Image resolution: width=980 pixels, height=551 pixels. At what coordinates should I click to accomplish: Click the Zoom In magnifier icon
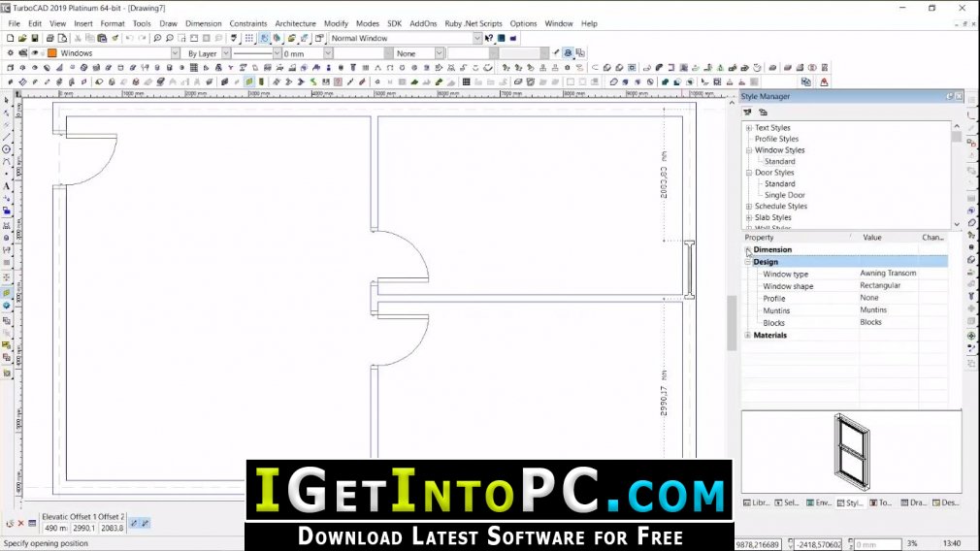[157, 38]
